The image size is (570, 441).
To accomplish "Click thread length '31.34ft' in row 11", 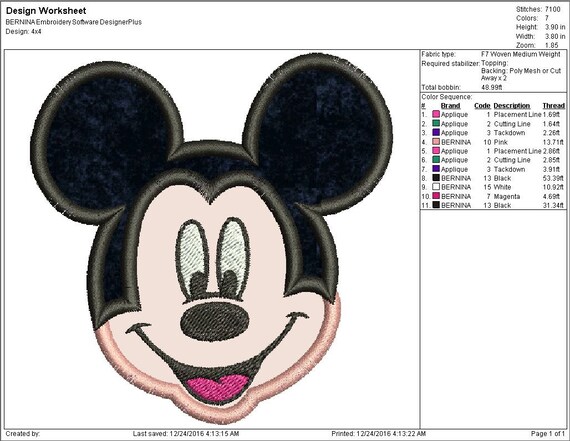I will [553, 205].
